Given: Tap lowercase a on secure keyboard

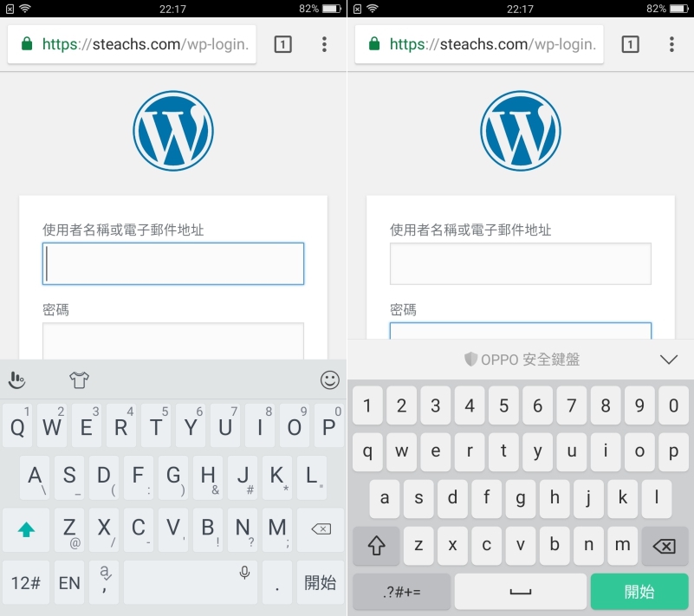Looking at the screenshot, I should click(x=385, y=499).
